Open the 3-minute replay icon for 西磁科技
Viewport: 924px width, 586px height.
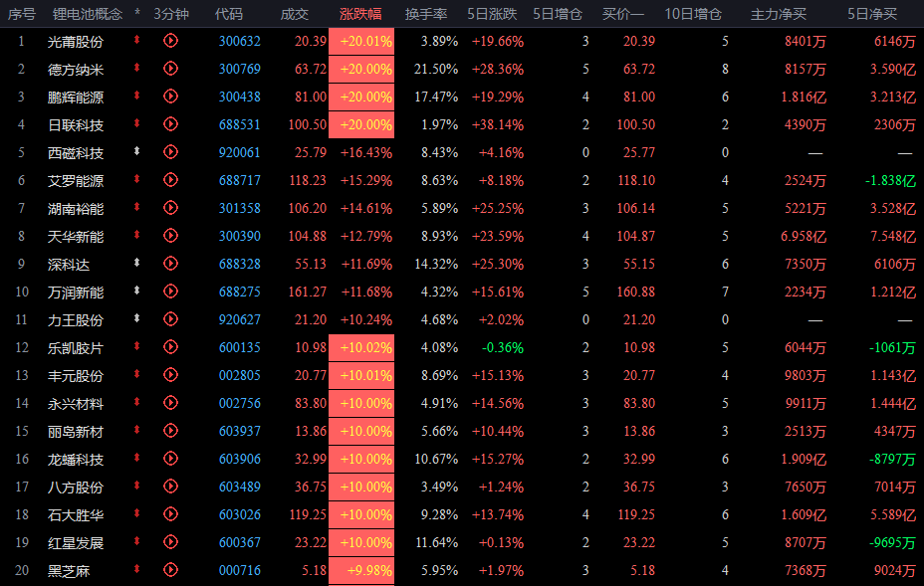pyautogui.click(x=169, y=152)
